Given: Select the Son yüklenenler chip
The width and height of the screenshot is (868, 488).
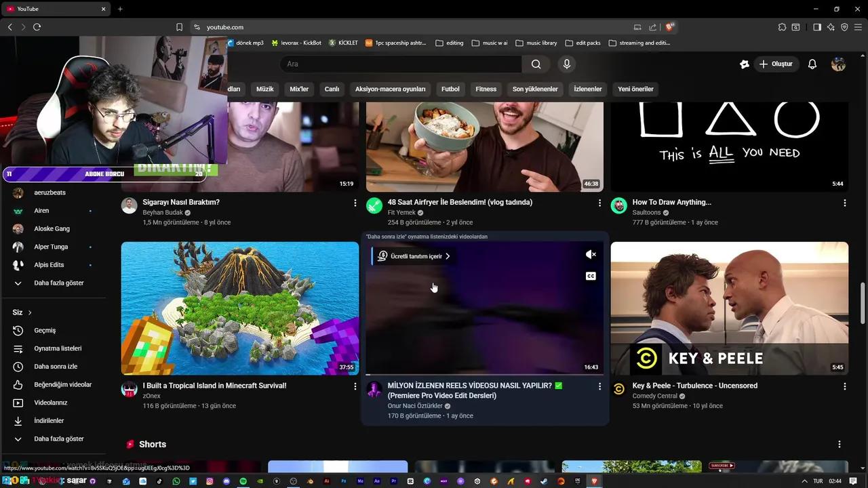Looking at the screenshot, I should [x=535, y=89].
